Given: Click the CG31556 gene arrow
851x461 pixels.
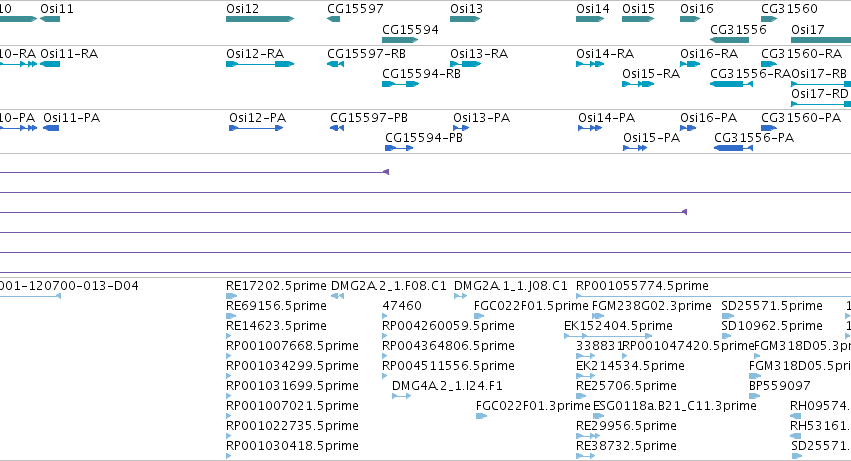Looking at the screenshot, I should coord(729,40).
